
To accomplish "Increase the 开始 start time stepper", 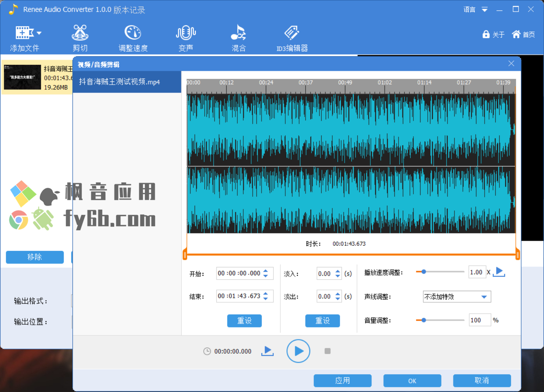I will 265,271.
